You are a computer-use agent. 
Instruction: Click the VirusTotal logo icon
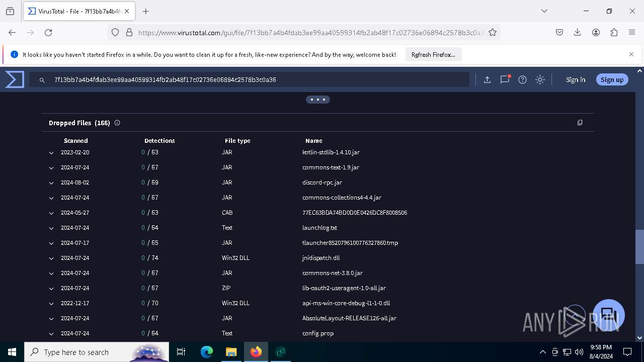[15, 79]
